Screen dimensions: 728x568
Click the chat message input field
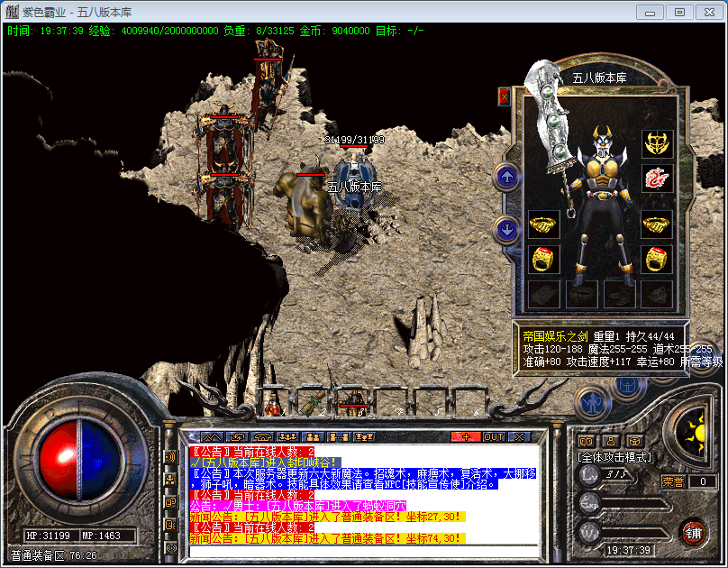[x=364, y=551]
